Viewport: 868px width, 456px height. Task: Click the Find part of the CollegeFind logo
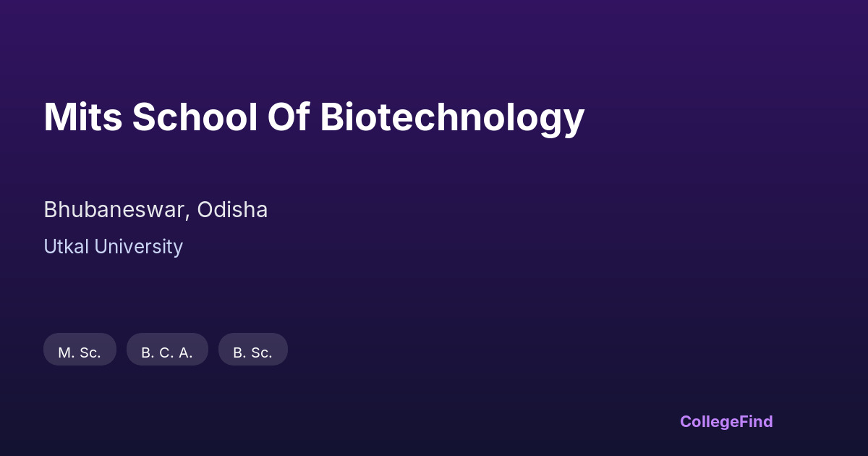(x=755, y=421)
